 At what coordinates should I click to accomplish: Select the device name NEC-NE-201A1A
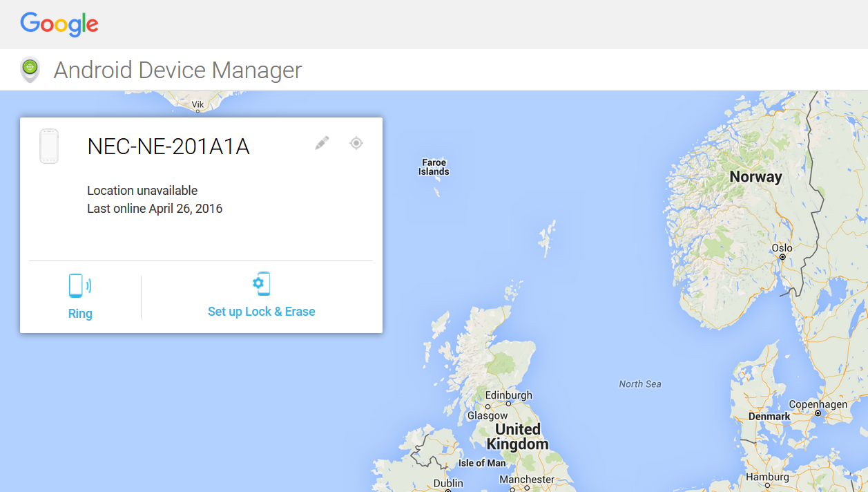tap(168, 146)
